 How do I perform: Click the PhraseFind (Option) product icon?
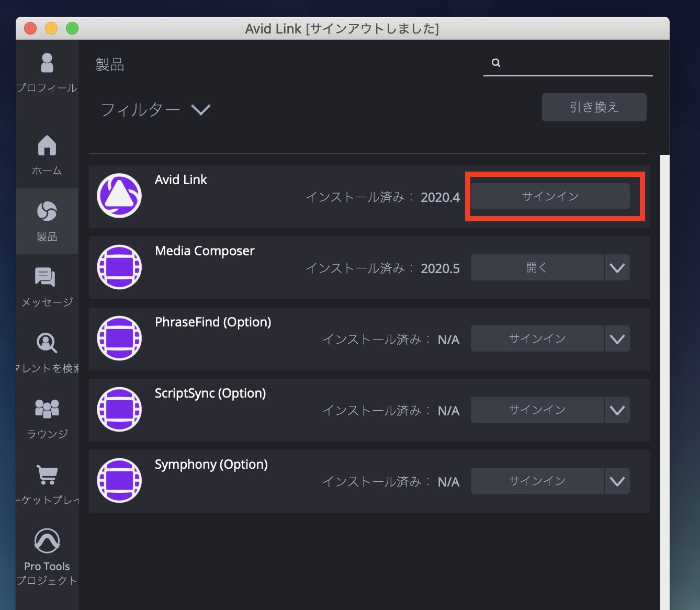click(119, 338)
